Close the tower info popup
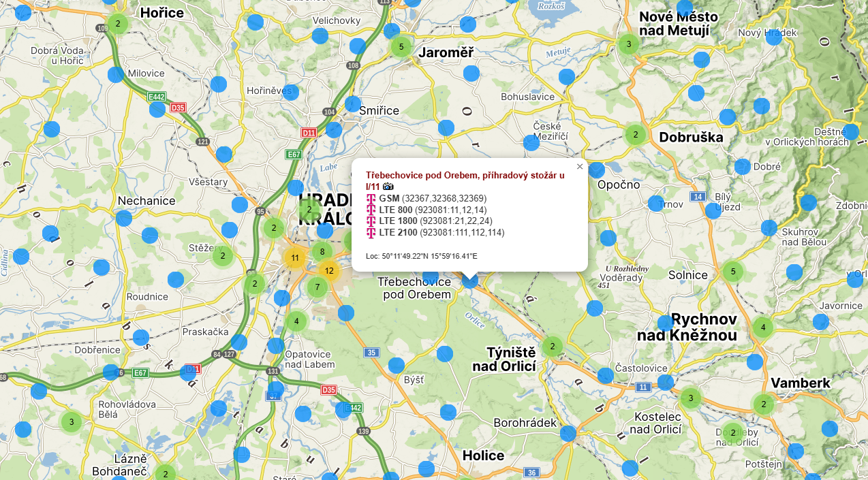The image size is (868, 480). point(580,167)
